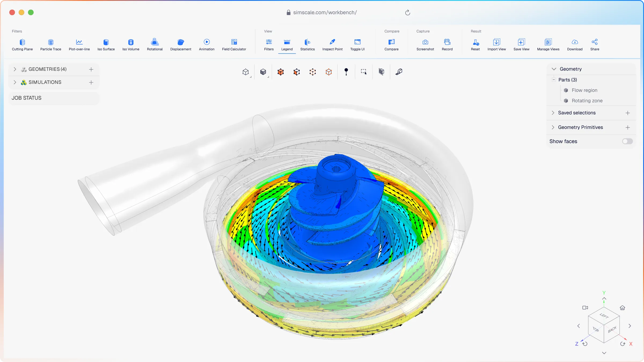Collapse the Geometry panel
The width and height of the screenshot is (644, 362).
click(x=554, y=69)
